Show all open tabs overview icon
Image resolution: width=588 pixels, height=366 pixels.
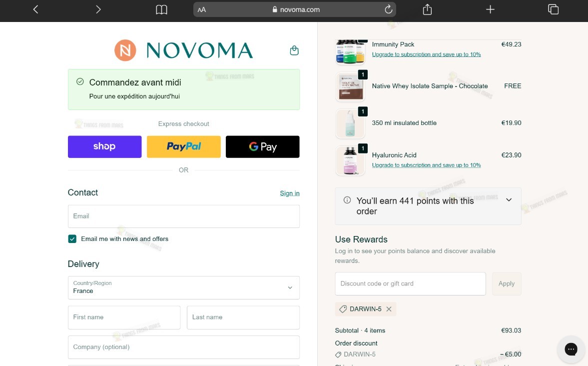click(553, 9)
